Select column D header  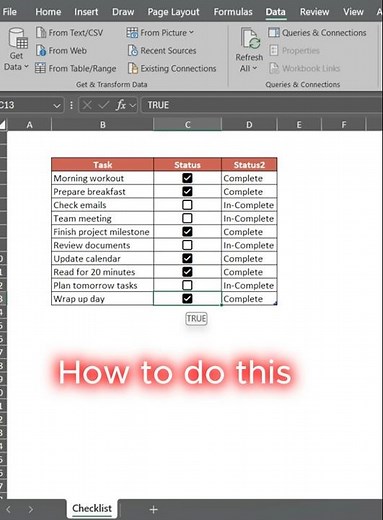(249, 125)
